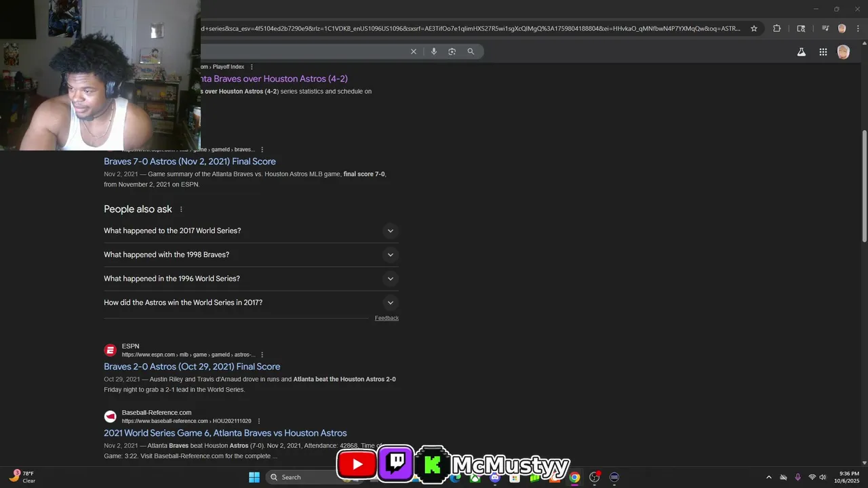Click the 'Austin Riley and Travis d'Arnaud' snippet
Screen dimensions: 868x488
coord(250,384)
